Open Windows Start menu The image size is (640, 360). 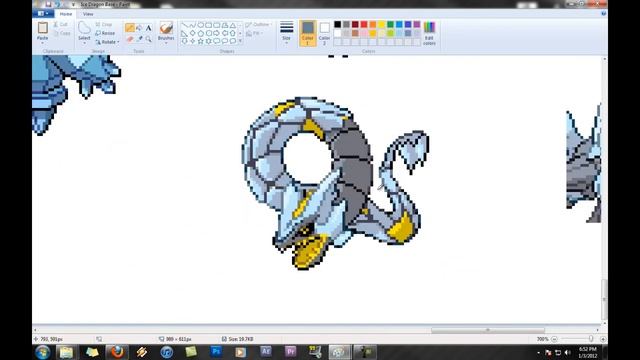(42, 352)
